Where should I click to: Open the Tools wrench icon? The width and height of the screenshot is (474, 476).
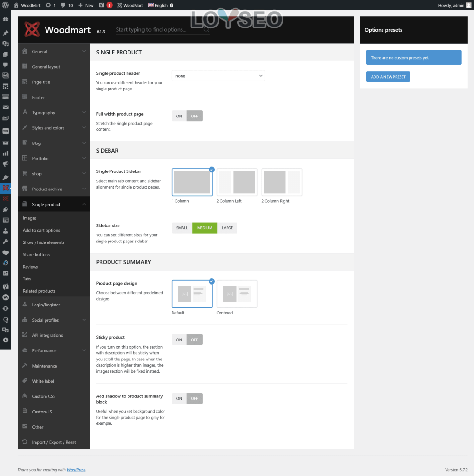coord(5,242)
